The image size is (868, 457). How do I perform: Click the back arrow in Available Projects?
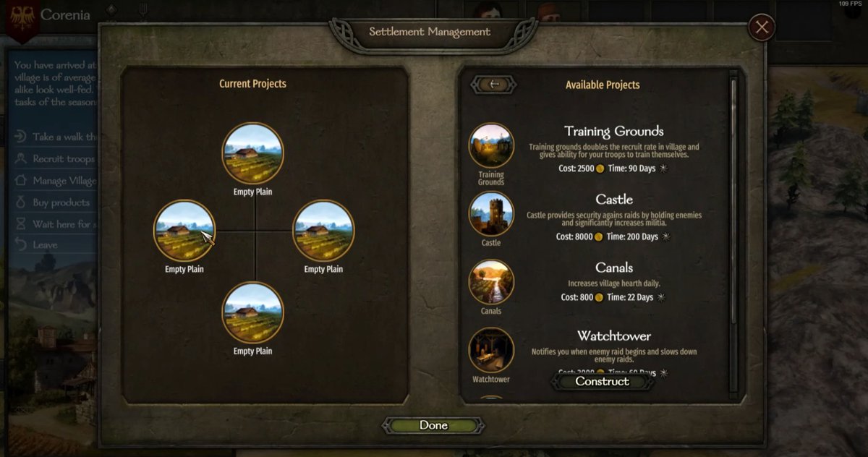pyautogui.click(x=494, y=85)
